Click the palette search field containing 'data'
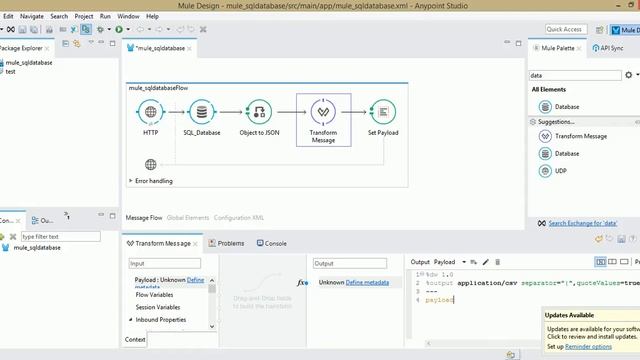 (x=575, y=76)
